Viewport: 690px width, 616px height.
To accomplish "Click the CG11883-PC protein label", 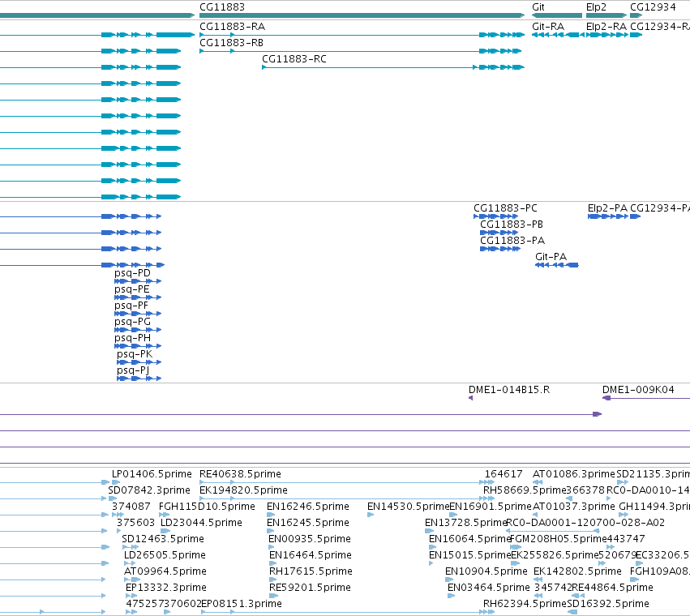I will click(505, 208).
